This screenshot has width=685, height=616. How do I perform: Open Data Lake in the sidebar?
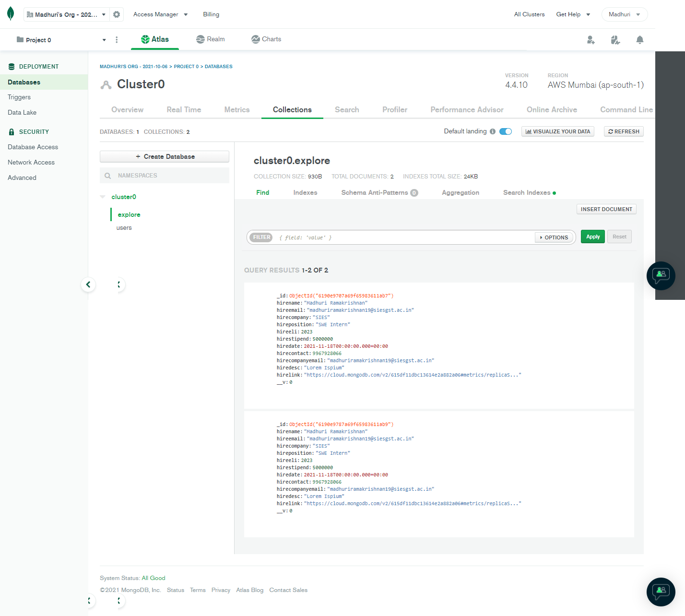(x=22, y=113)
